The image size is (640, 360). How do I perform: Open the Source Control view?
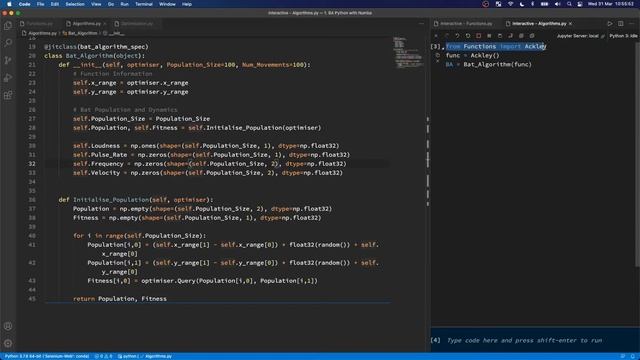point(8,60)
